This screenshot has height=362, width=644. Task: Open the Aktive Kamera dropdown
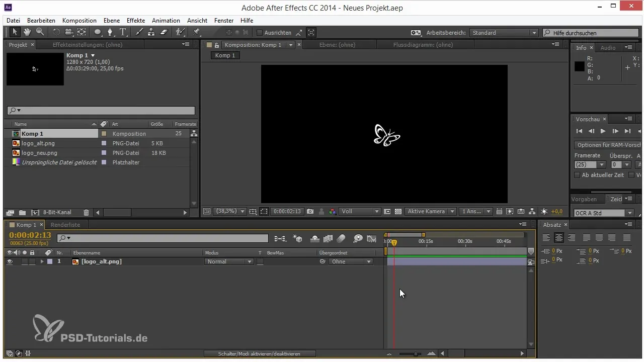tap(431, 212)
